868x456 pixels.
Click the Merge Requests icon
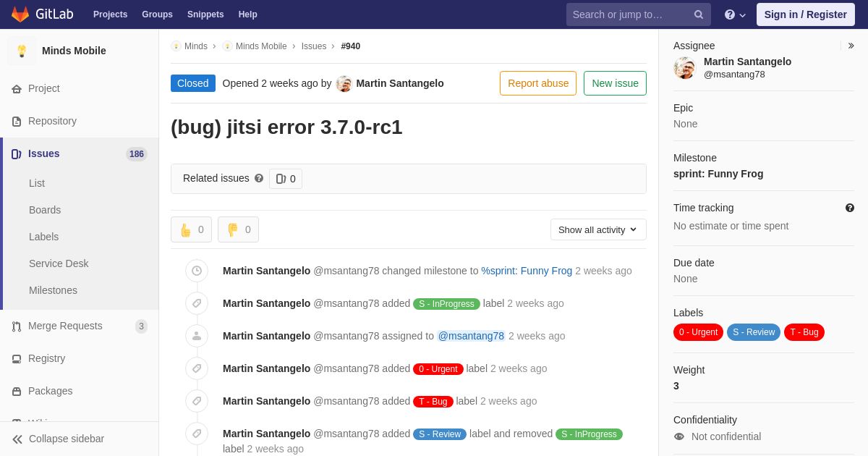[x=17, y=326]
